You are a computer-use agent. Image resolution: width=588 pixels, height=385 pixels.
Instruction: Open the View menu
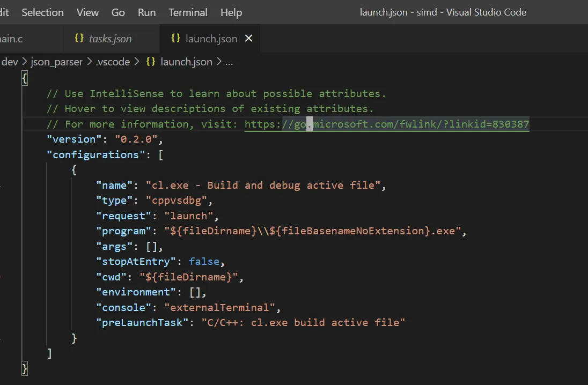click(x=87, y=12)
